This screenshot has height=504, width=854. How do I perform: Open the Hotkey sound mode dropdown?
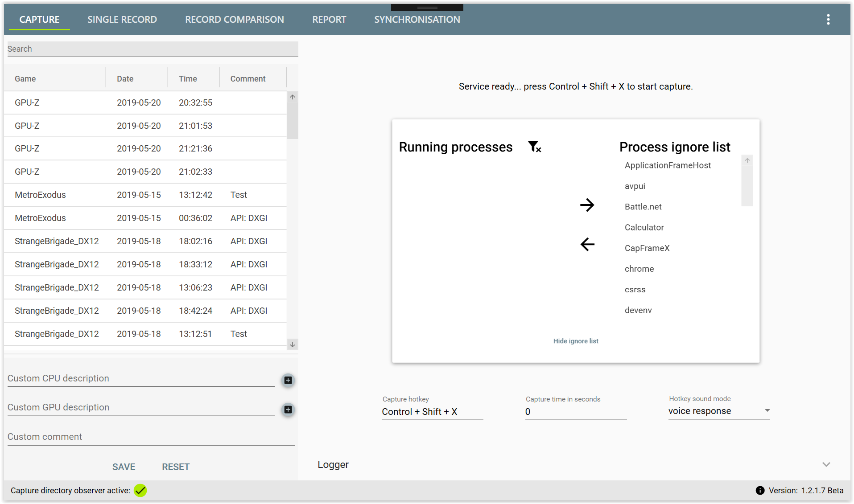719,411
